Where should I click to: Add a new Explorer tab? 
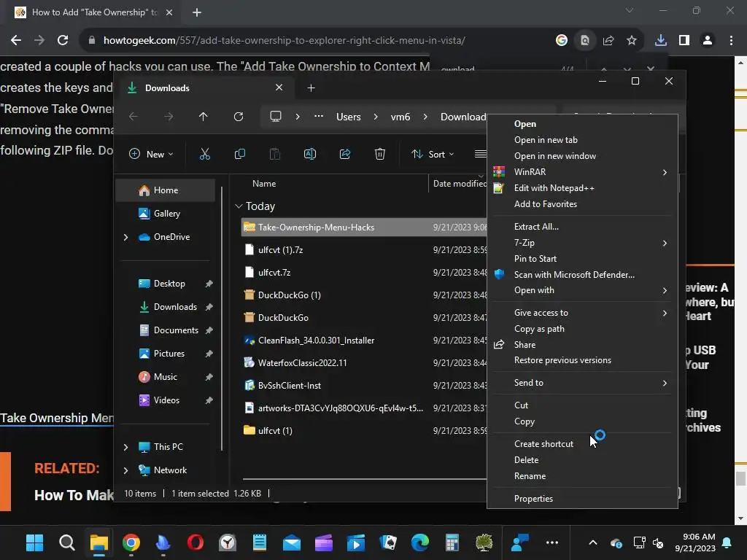[x=311, y=88]
